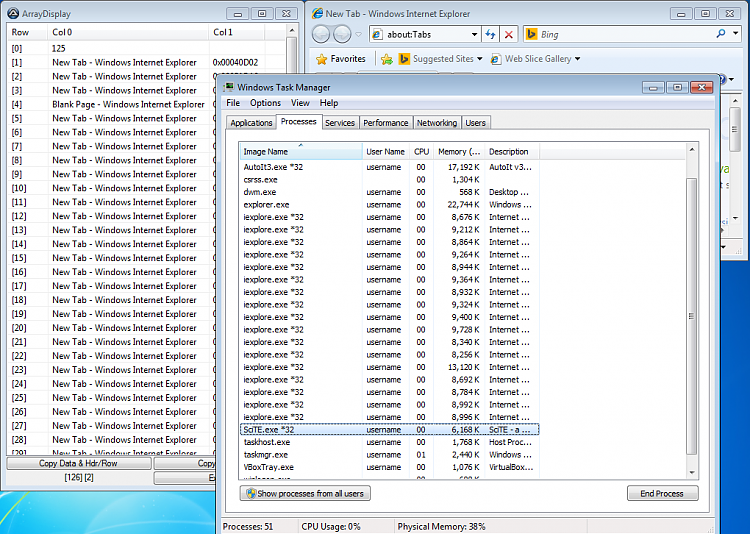750x534 pixels.
Task: Click Show processes from all users
Action: point(305,493)
